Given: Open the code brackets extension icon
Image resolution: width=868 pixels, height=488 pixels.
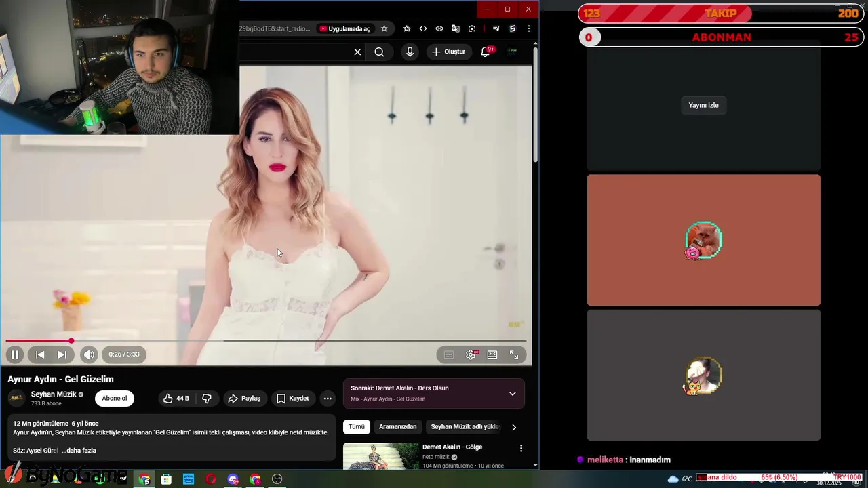Looking at the screenshot, I should tap(423, 28).
